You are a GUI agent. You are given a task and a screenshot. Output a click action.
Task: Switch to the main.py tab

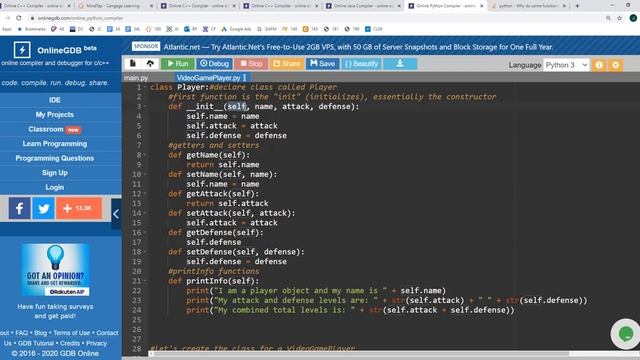[x=136, y=78]
